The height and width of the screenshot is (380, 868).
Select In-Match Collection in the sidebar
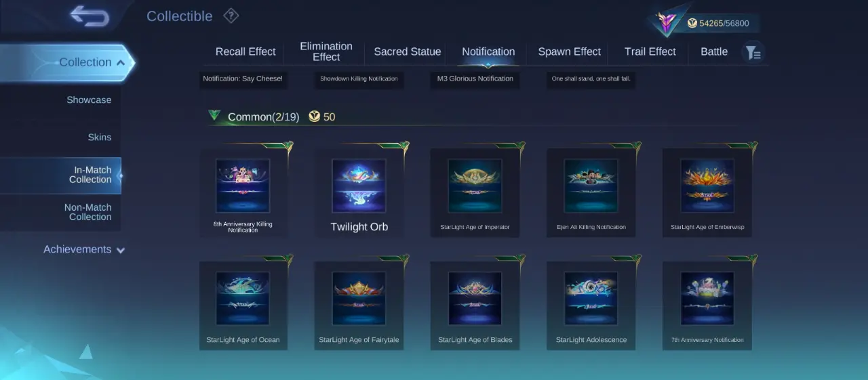coord(60,175)
